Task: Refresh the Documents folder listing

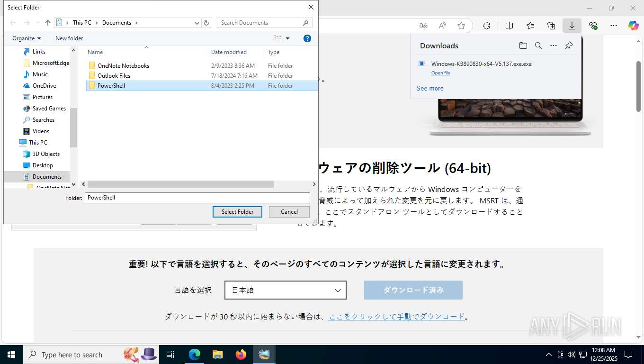Action: 206,23
